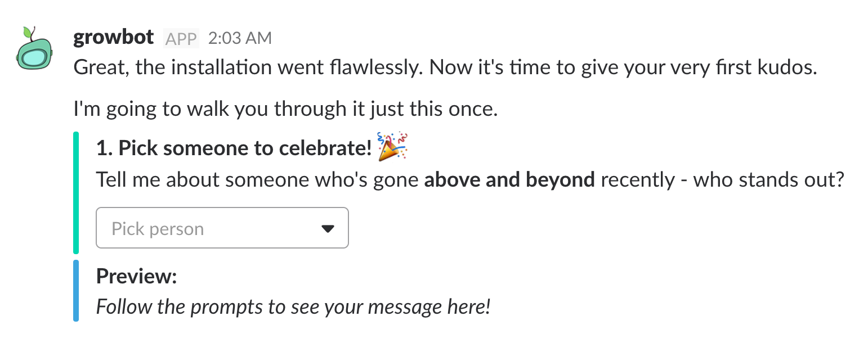Click the blue Preview attachment color bar

[x=76, y=290]
